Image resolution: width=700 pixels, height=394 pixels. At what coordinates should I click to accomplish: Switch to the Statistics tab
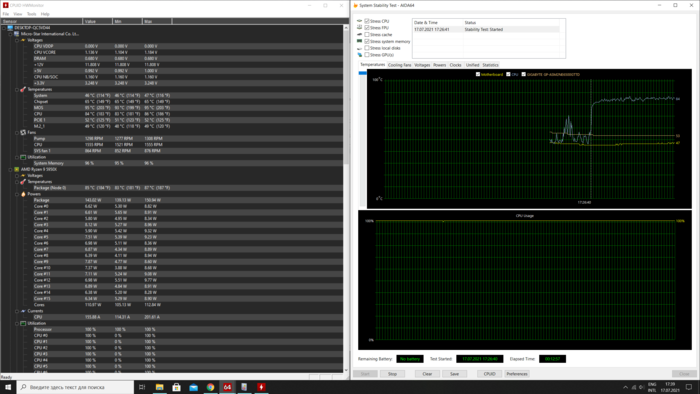coord(490,65)
